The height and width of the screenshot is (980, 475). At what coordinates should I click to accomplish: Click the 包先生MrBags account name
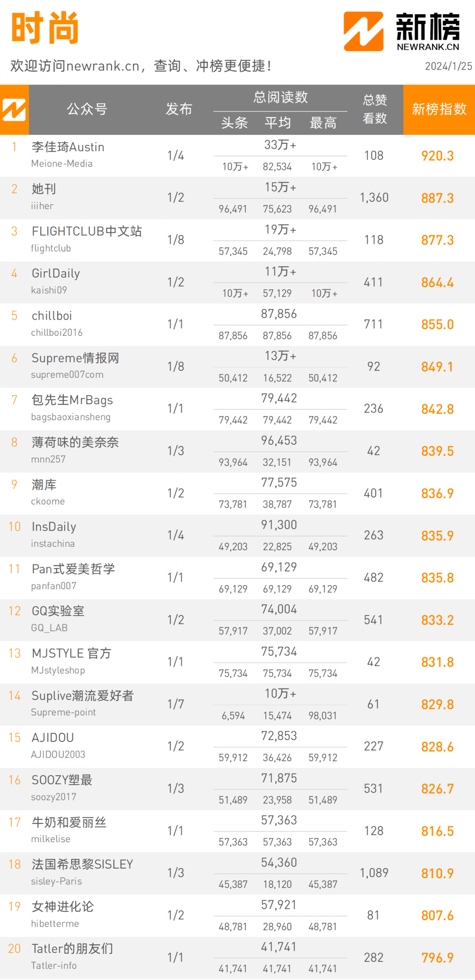pyautogui.click(x=72, y=400)
